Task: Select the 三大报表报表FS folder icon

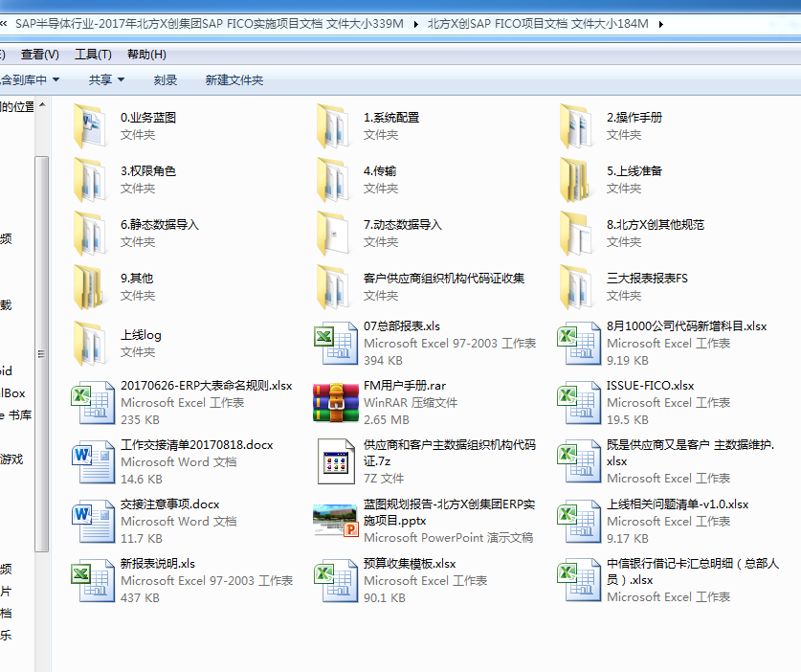Action: click(x=576, y=286)
